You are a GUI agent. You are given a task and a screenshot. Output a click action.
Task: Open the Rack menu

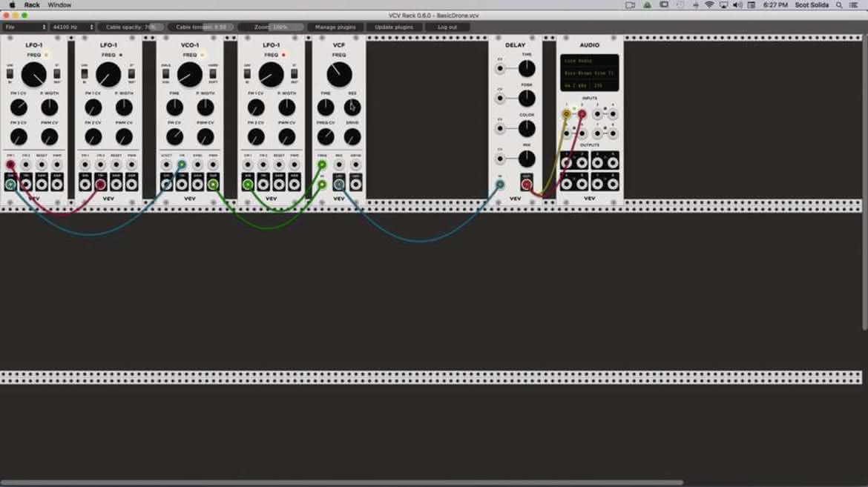tap(32, 5)
